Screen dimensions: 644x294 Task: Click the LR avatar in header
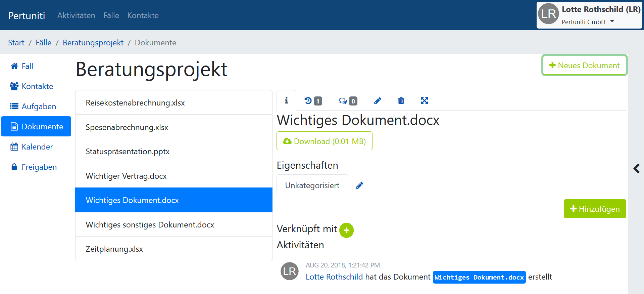pyautogui.click(x=549, y=14)
